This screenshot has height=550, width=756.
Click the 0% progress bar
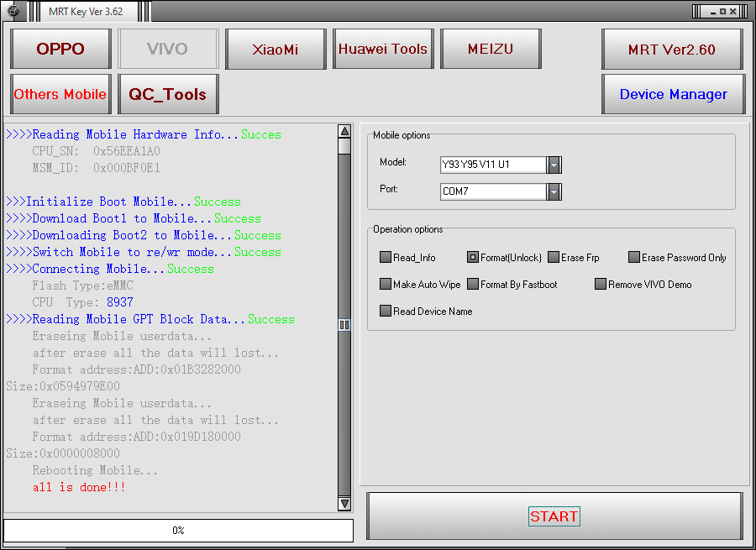(x=178, y=531)
